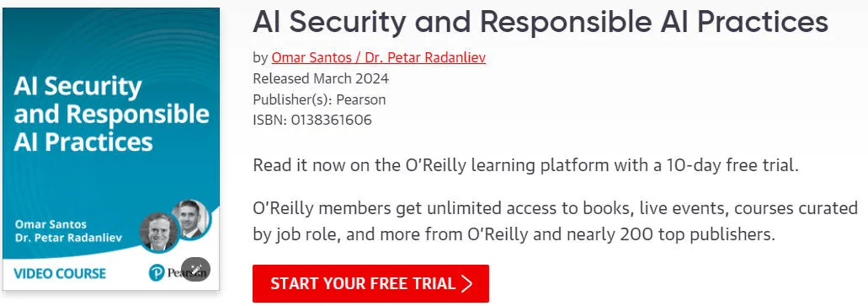The width and height of the screenshot is (868, 306).
Task: Click the 'Publisher(s): Pearson' line
Action: (x=319, y=99)
